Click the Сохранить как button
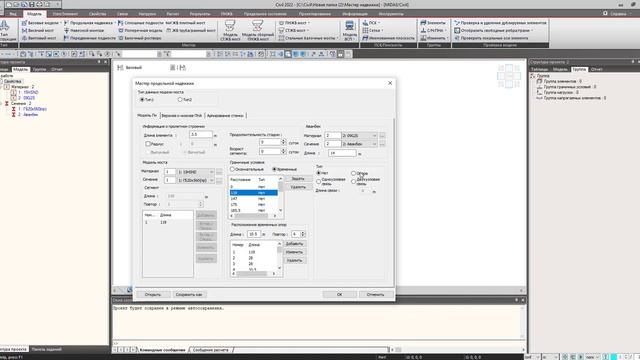The width and height of the screenshot is (640, 360). [x=189, y=294]
